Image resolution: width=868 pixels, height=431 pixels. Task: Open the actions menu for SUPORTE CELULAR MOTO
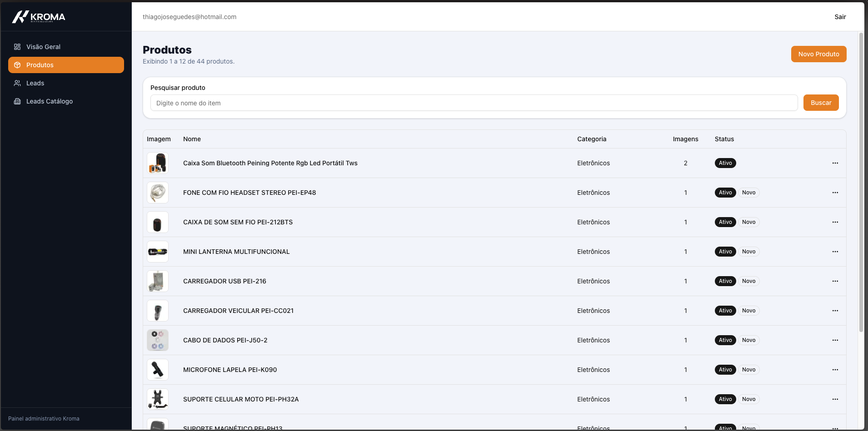(835, 399)
